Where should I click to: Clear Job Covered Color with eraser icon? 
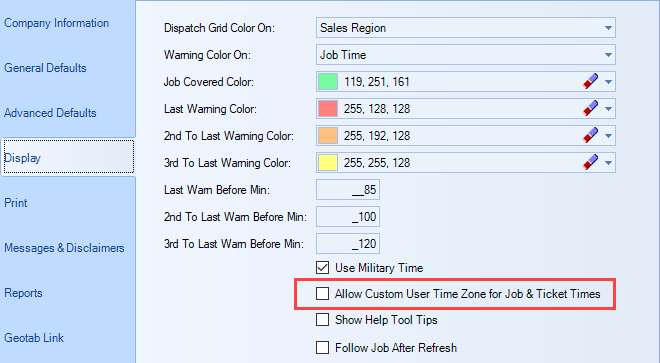point(591,81)
